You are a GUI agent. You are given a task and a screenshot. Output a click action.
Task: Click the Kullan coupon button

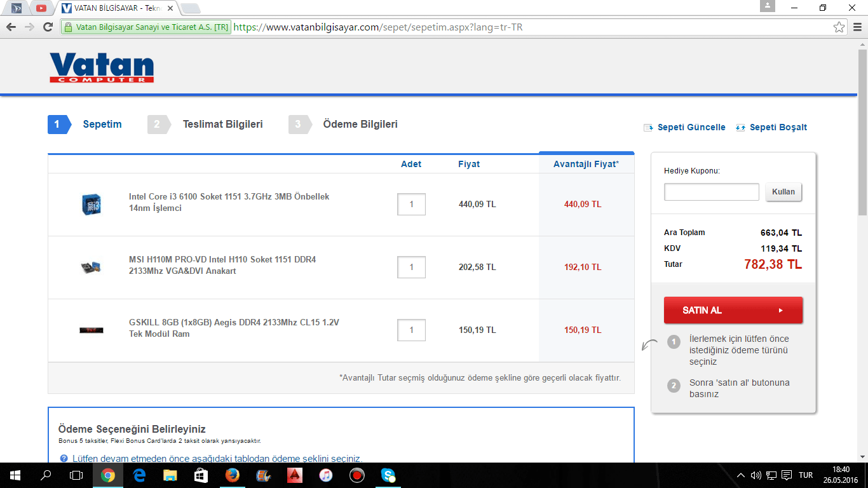783,192
